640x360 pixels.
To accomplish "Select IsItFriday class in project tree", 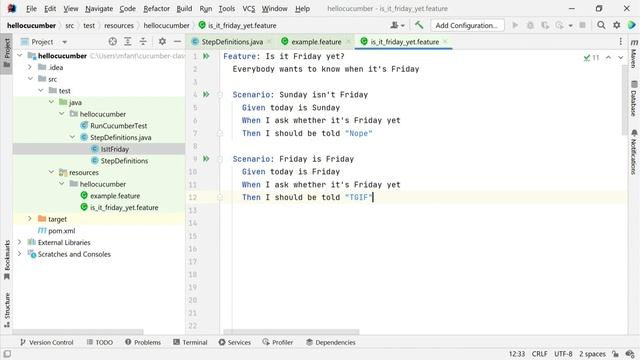I will [115, 149].
